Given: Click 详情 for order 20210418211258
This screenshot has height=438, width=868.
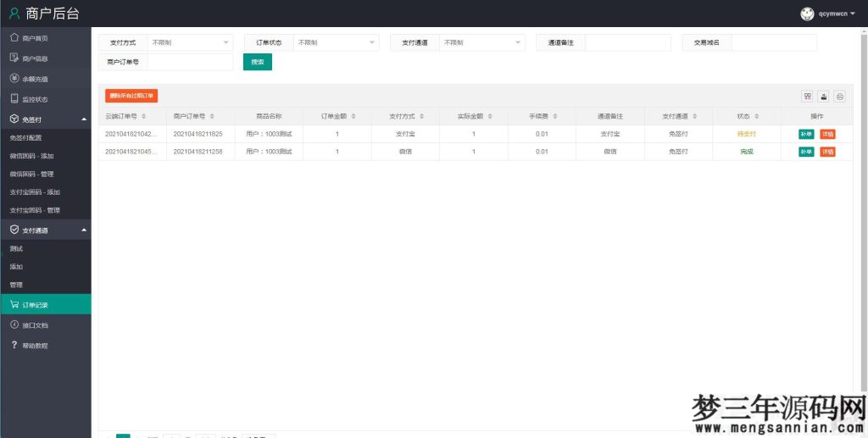Looking at the screenshot, I should 827,152.
